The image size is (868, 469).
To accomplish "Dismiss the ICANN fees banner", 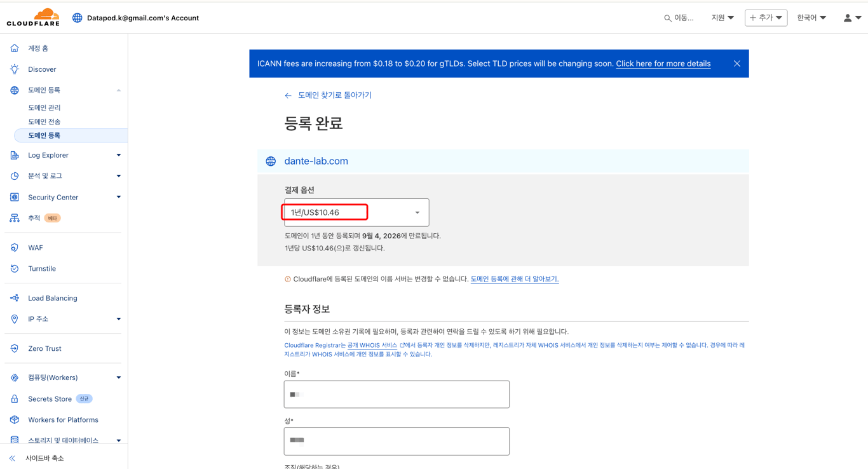I will click(737, 64).
